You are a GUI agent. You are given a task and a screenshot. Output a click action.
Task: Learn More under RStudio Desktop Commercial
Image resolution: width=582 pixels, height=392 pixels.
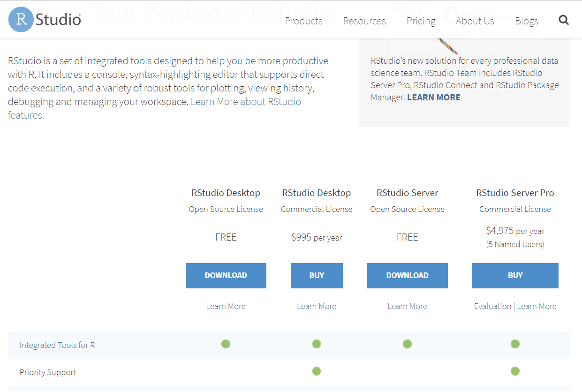tap(317, 306)
